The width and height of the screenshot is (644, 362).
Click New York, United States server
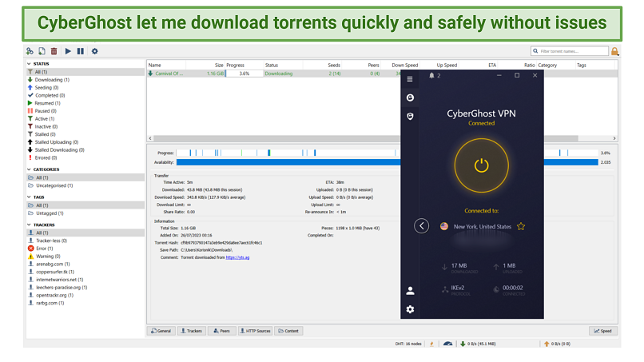click(x=482, y=226)
